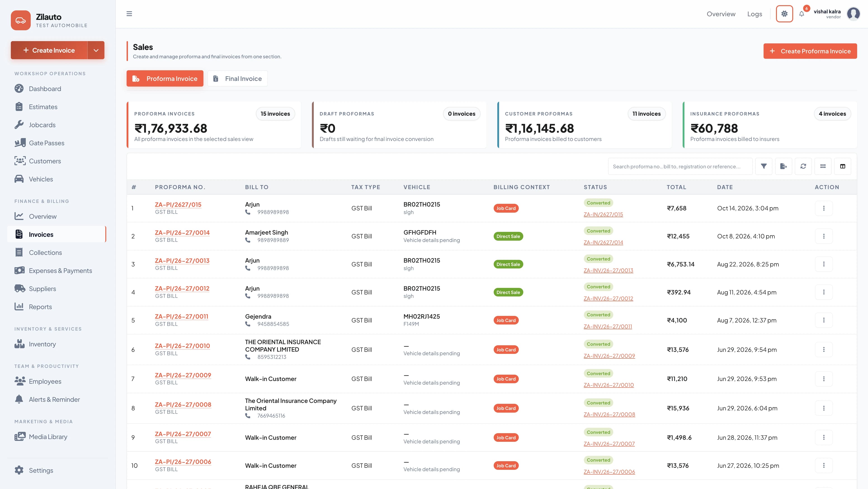Open Estimates in sidebar
This screenshot has width=868, height=489.
click(x=43, y=107)
